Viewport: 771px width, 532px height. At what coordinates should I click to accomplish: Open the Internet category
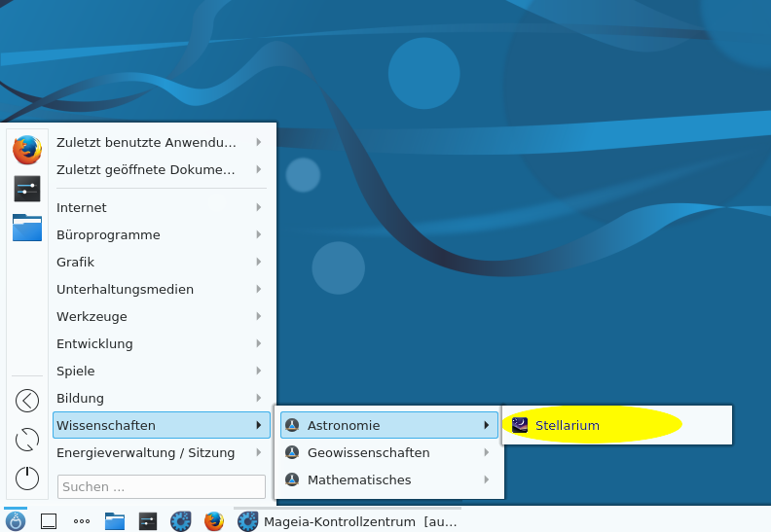click(162, 207)
